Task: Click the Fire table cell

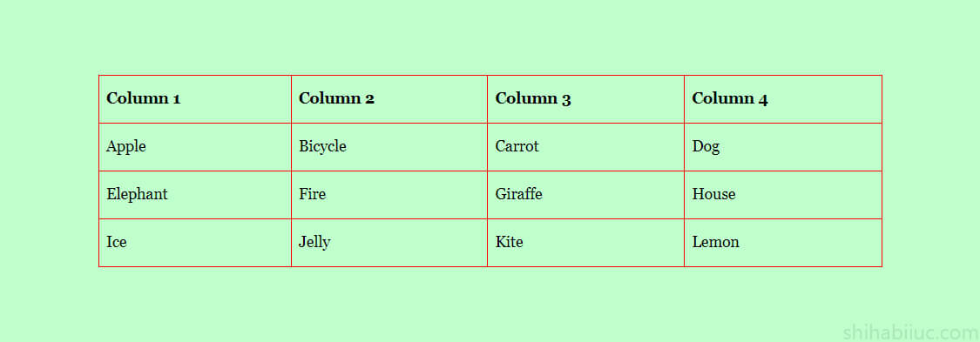Action: pyautogui.click(x=389, y=195)
